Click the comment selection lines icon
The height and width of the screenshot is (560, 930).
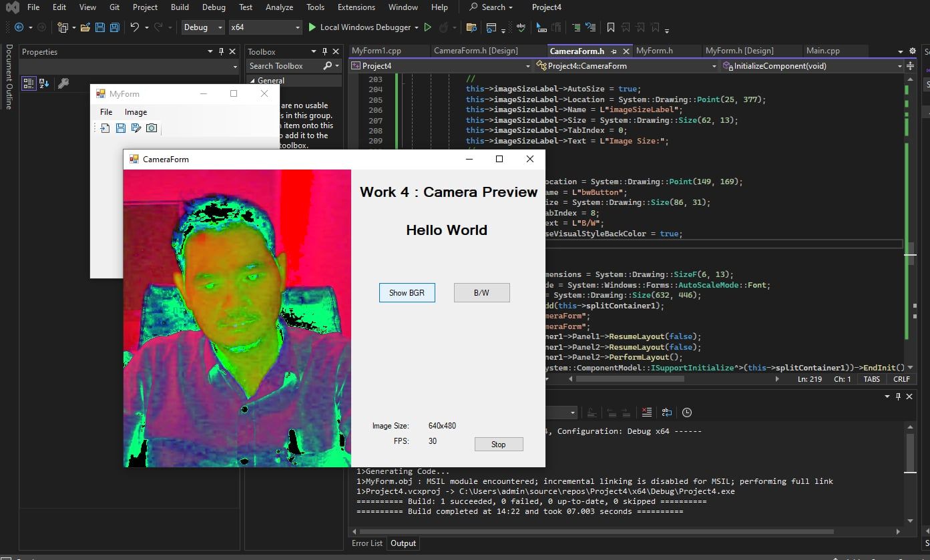575,27
